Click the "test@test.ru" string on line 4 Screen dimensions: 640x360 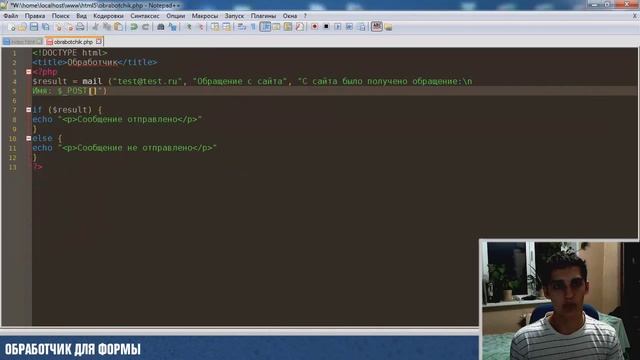point(147,81)
